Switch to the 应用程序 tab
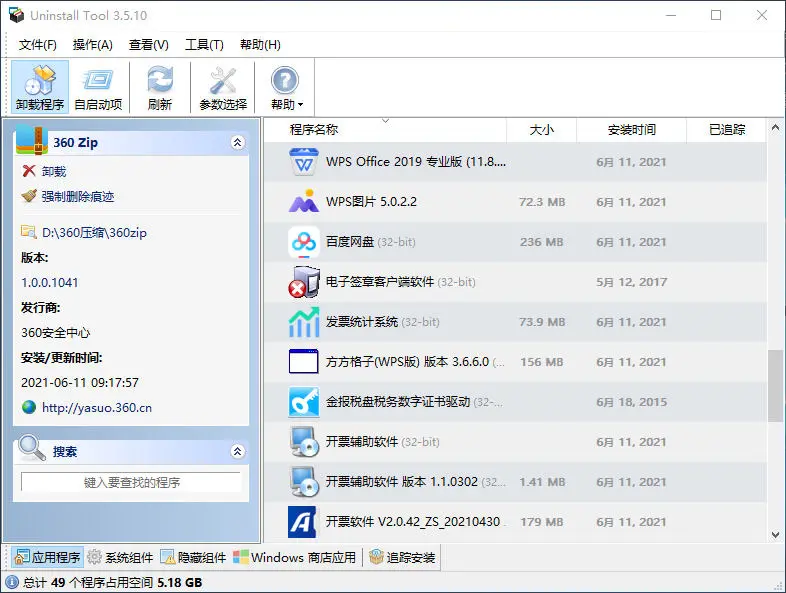 [x=48, y=557]
